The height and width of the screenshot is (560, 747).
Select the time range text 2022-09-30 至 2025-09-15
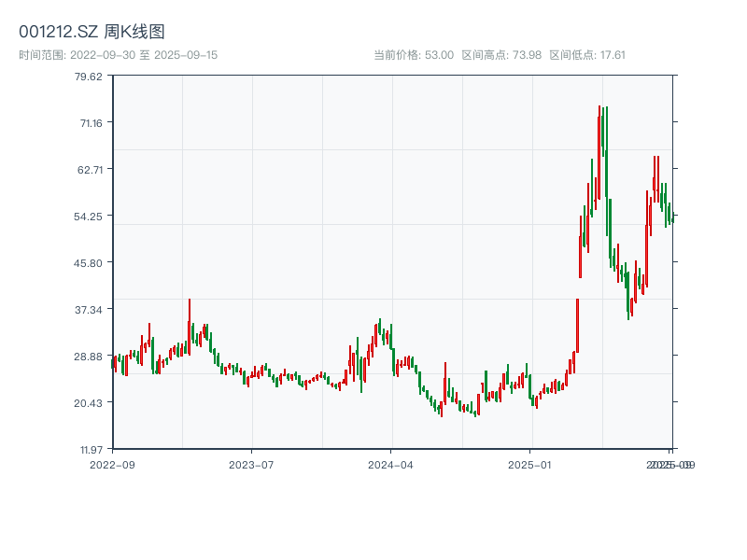pyautogui.click(x=144, y=55)
